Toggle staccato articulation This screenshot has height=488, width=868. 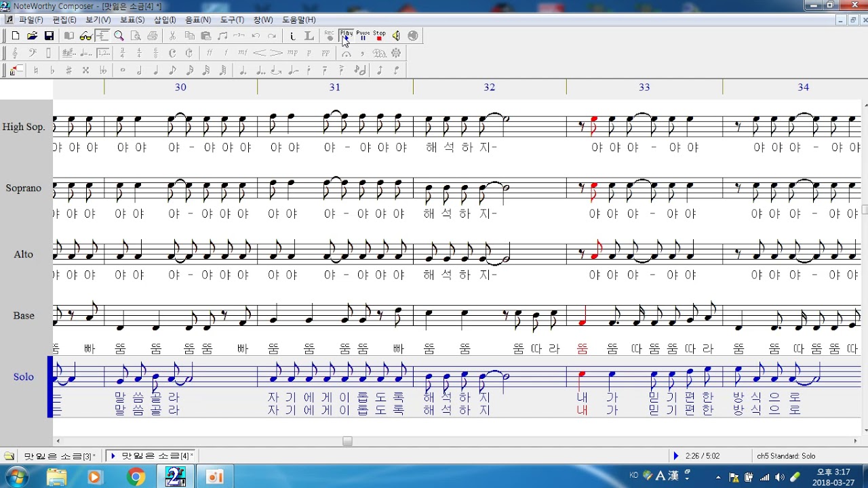(309, 70)
